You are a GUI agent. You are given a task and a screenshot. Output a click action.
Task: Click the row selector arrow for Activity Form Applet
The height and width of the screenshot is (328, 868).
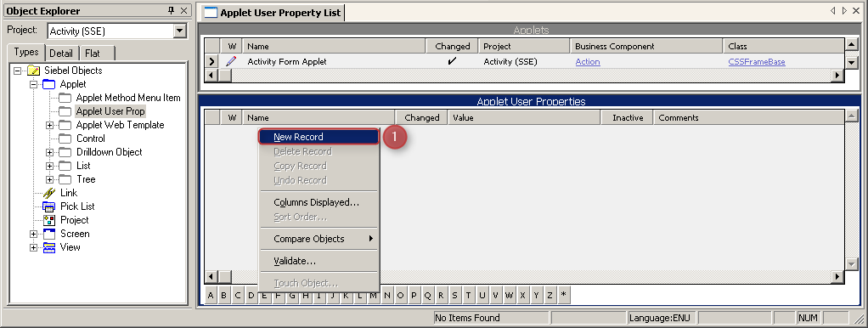tap(211, 61)
